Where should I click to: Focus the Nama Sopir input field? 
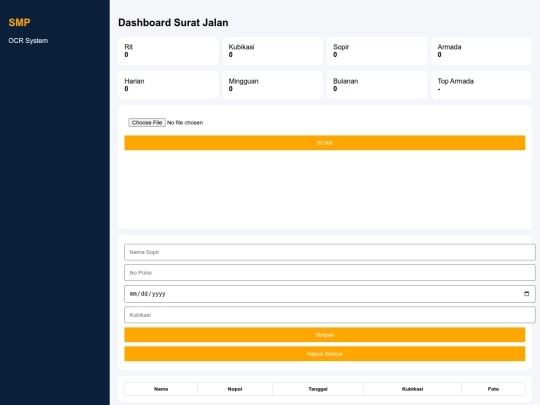pyautogui.click(x=330, y=252)
